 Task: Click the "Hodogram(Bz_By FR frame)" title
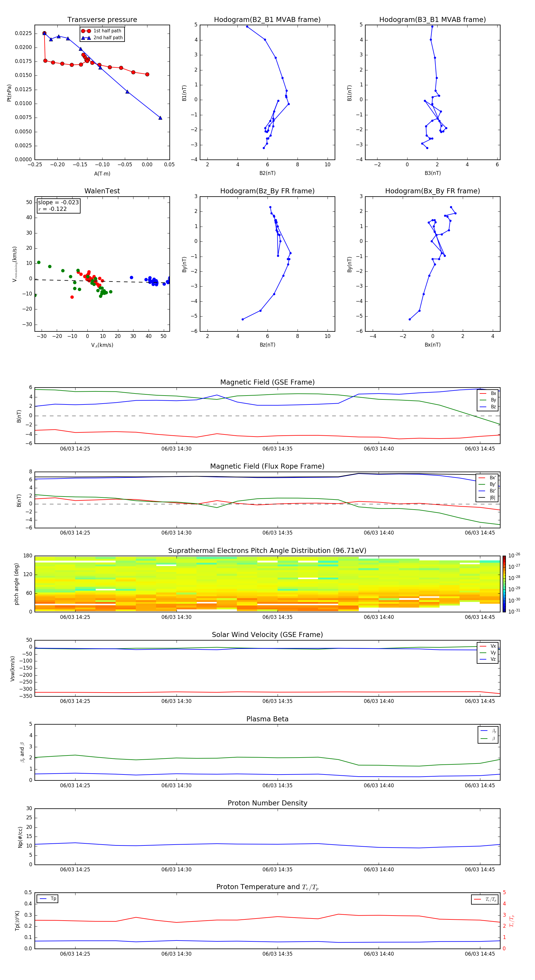tap(267, 191)
